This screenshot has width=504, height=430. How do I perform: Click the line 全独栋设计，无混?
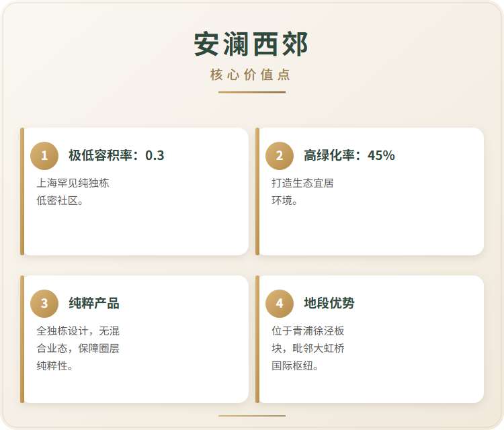point(78,331)
